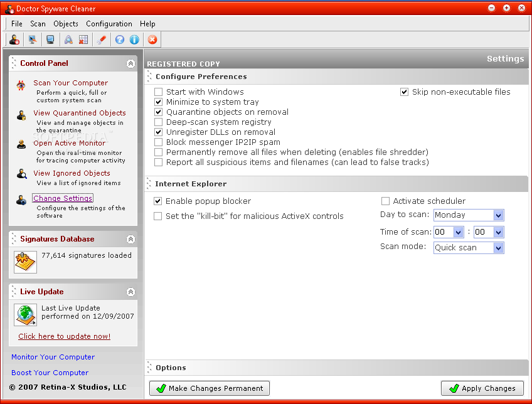Check Set the kill-bit for ActiveX controls
Viewport: 532px width, 404px height.
(x=157, y=216)
